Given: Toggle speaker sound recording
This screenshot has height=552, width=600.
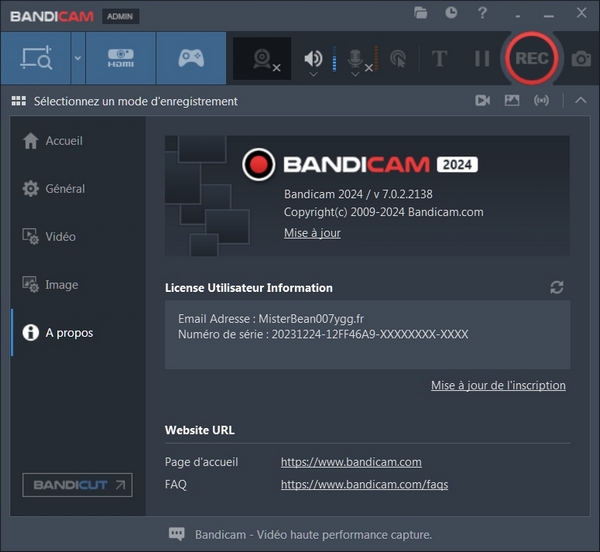Looking at the screenshot, I should [313, 58].
